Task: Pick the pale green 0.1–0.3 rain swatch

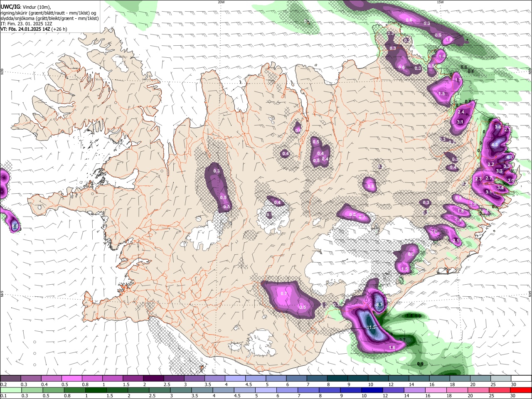Action: point(11,390)
